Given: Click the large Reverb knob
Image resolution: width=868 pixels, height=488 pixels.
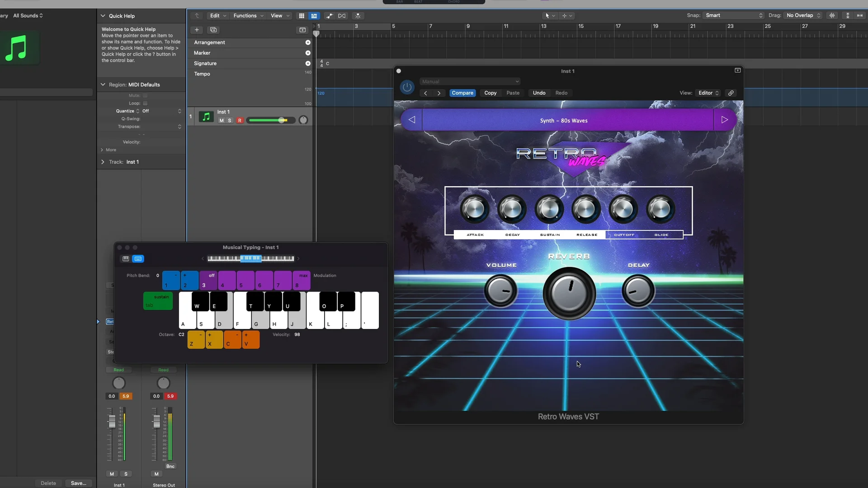Looking at the screenshot, I should click(569, 294).
